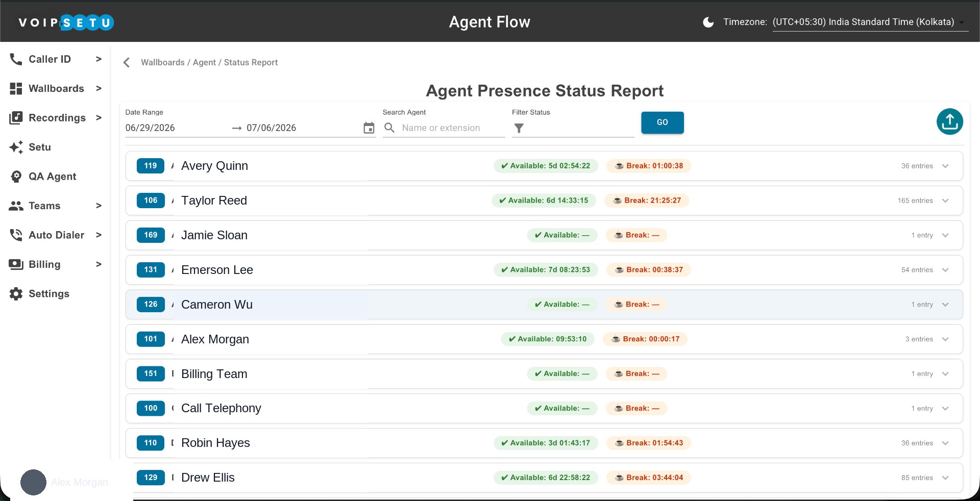The image size is (980, 501).
Task: Click extension badge 119
Action: pyautogui.click(x=151, y=166)
